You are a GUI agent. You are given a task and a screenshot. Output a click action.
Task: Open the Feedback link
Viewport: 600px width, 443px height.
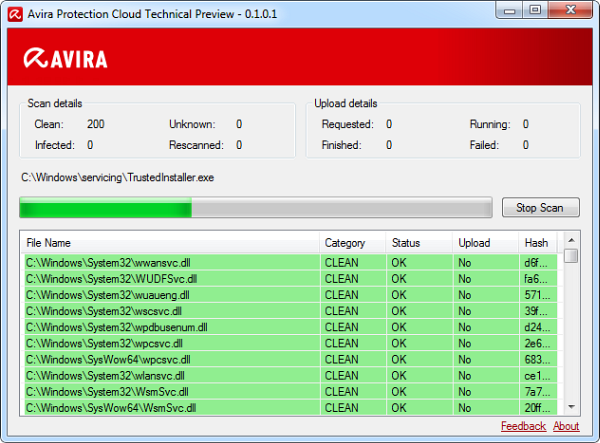[x=523, y=426]
